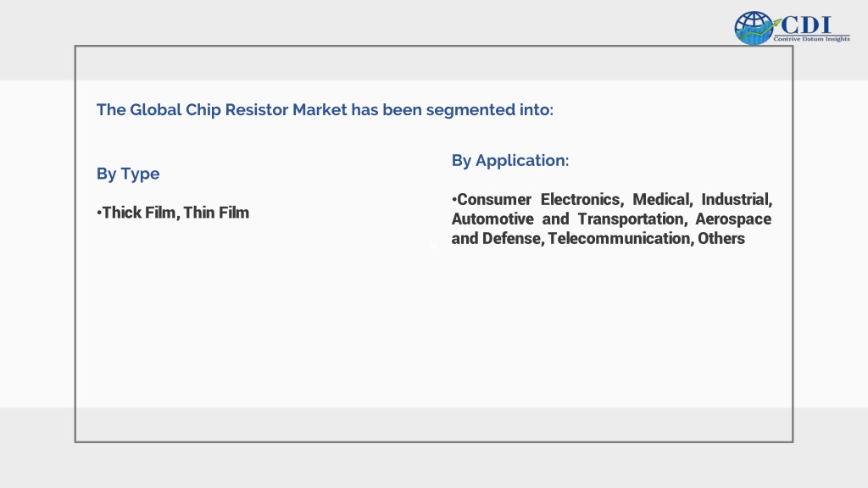Image resolution: width=868 pixels, height=488 pixels.
Task: Click the word Medical in applications
Action: (x=662, y=199)
